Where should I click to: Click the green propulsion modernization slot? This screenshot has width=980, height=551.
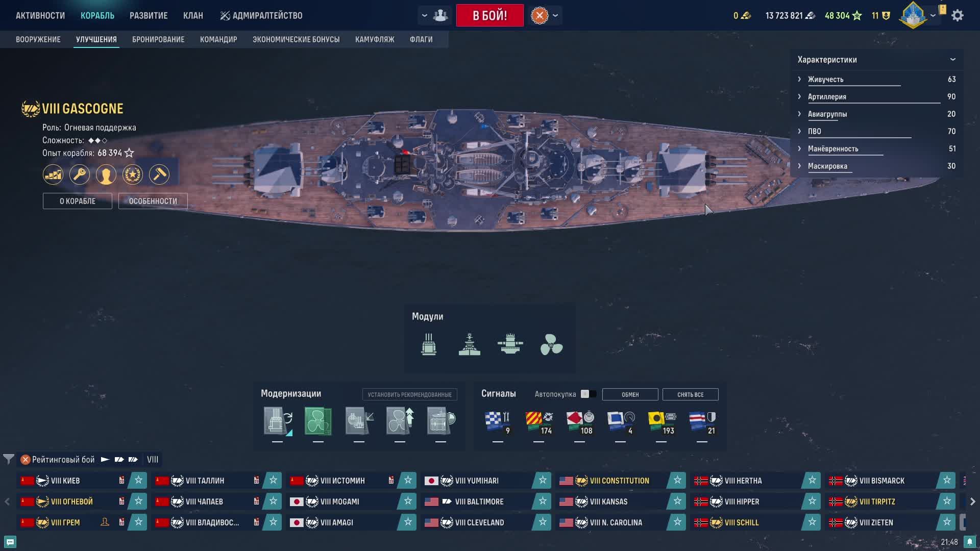pyautogui.click(x=318, y=421)
